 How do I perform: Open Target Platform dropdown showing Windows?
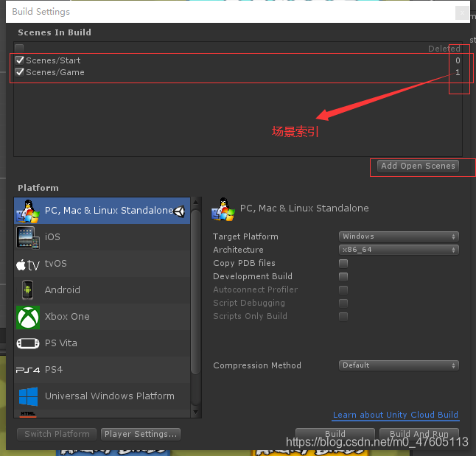(x=399, y=236)
